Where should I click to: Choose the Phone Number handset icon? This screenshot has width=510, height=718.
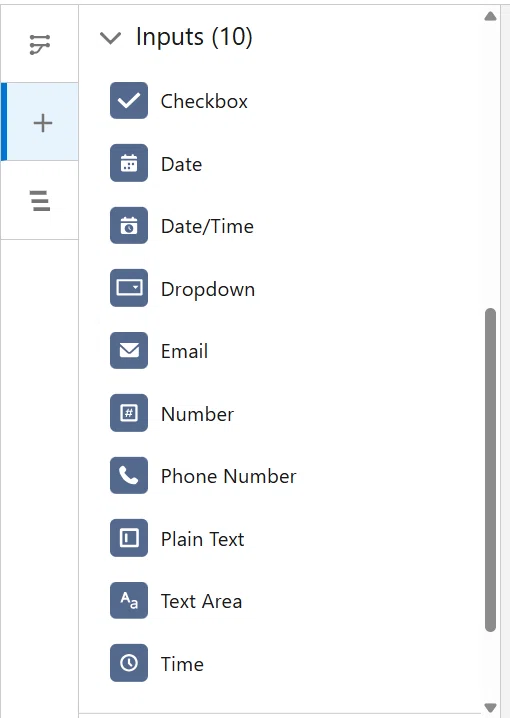coord(129,475)
